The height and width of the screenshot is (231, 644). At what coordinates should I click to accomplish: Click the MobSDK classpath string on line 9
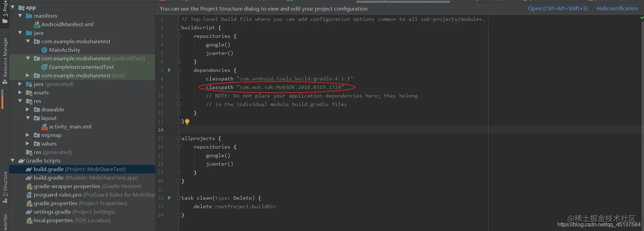pos(290,87)
